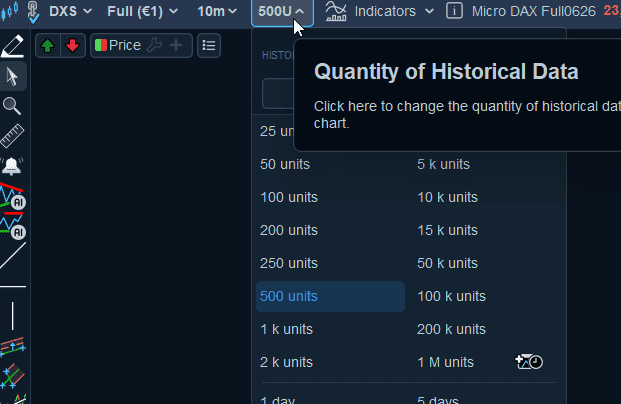Click the green up arrow button
This screenshot has height=404, width=621.
47,46
